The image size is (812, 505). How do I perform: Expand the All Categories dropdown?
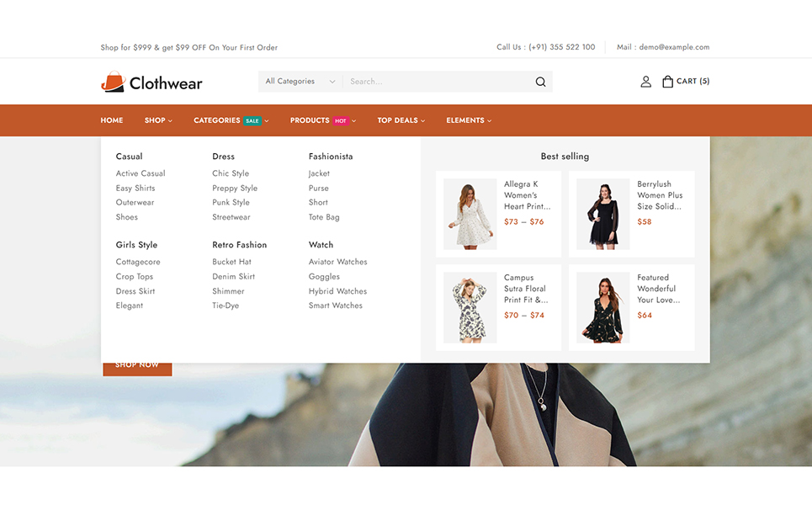tap(300, 82)
